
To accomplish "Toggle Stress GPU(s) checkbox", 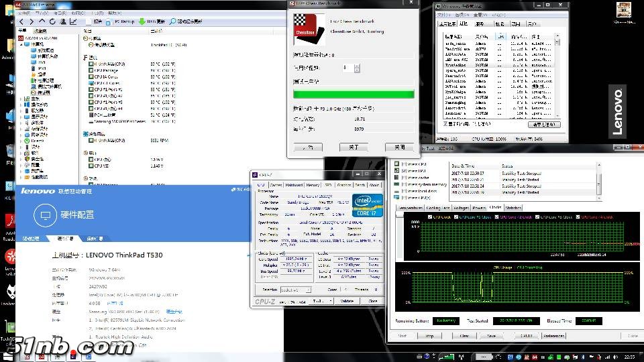I will [404, 197].
